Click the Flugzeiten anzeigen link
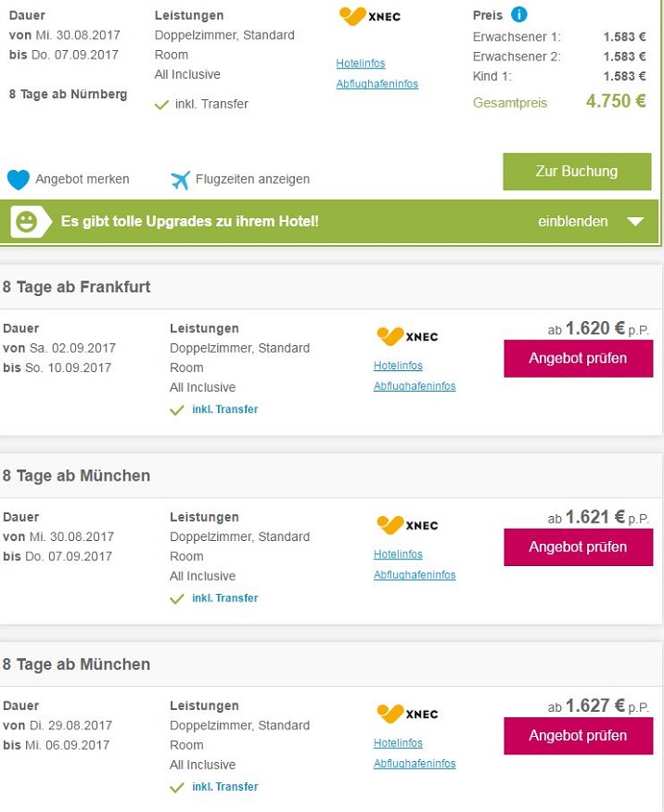 252,179
